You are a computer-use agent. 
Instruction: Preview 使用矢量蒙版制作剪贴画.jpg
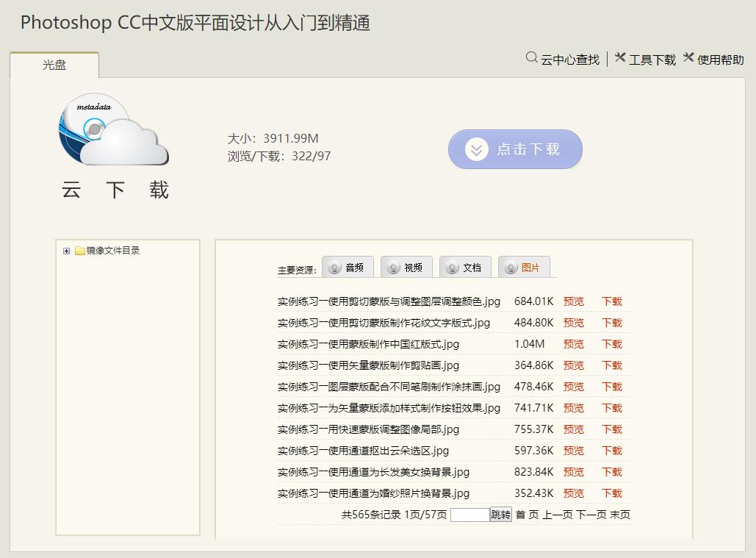(574, 365)
